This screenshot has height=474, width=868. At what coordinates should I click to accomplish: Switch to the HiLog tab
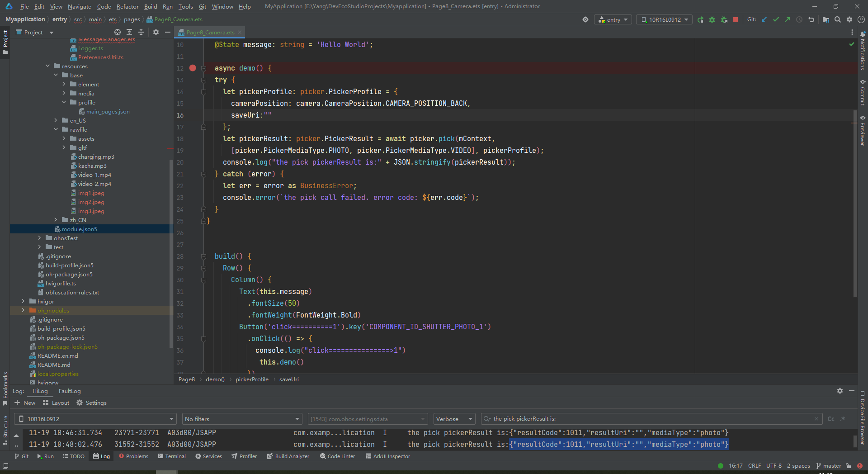click(40, 391)
